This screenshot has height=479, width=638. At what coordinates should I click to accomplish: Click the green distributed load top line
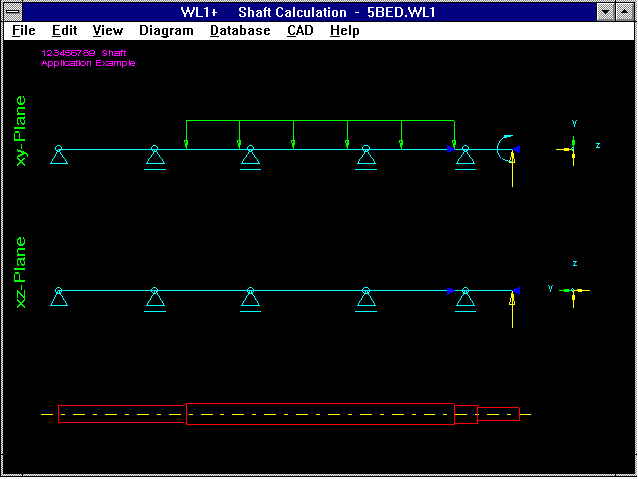click(320, 120)
